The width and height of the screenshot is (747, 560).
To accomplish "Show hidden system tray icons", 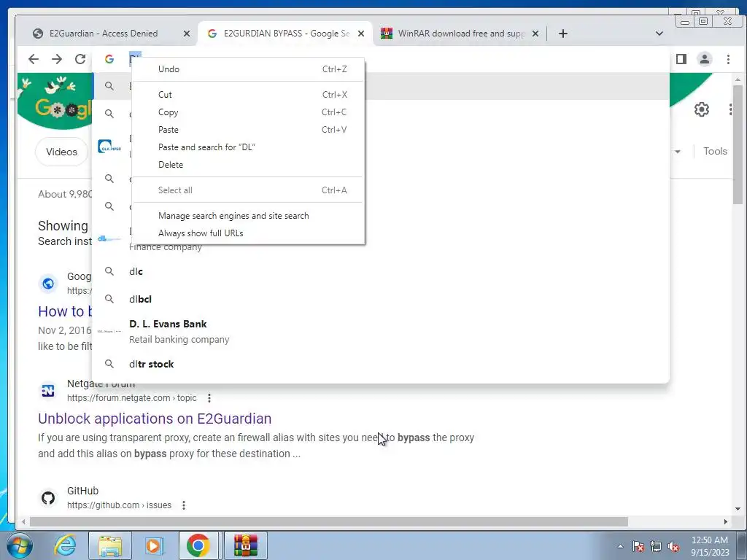I will click(x=620, y=546).
